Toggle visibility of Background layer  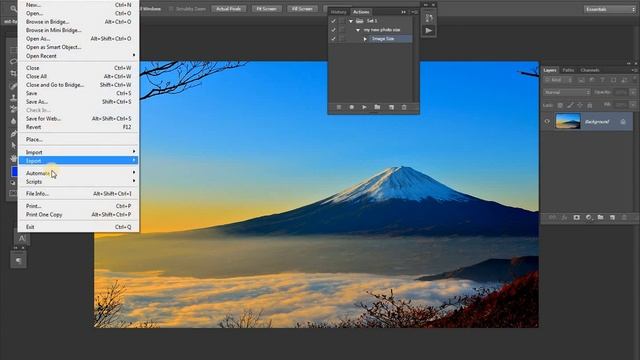547,122
